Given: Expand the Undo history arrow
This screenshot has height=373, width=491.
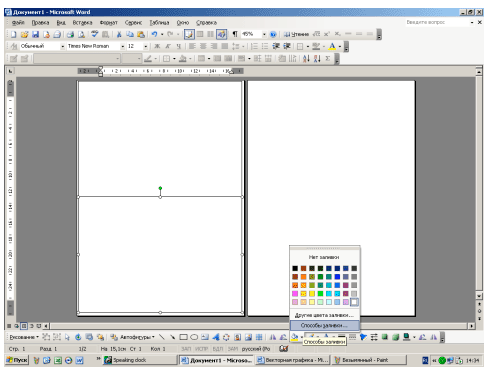Looking at the screenshot, I should (162, 34).
